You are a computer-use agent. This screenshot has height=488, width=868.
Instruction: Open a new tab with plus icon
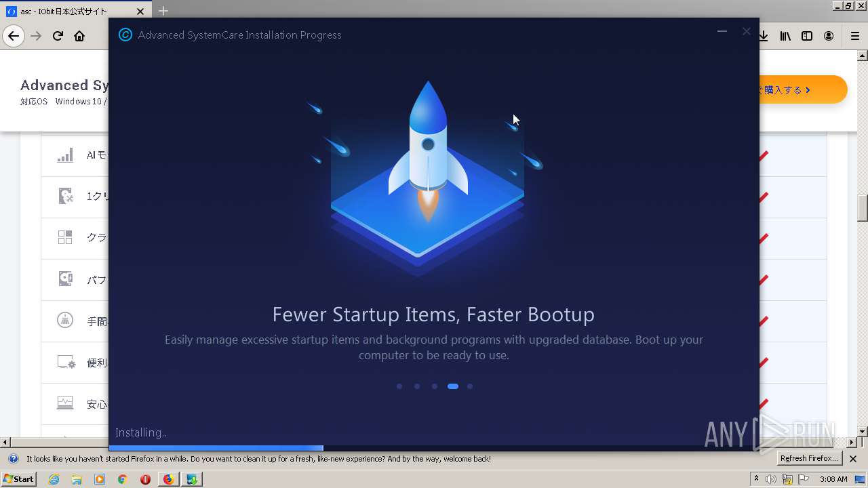(163, 11)
